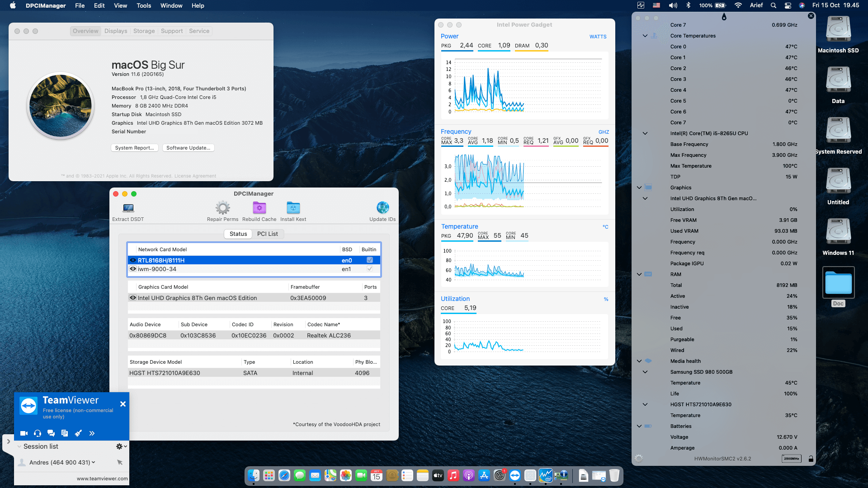Collapse the Batteries section

point(639,426)
